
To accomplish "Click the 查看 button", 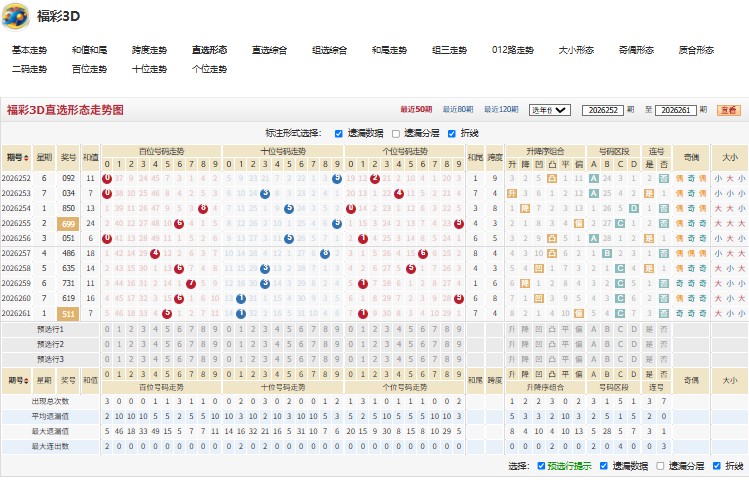I will click(x=728, y=110).
